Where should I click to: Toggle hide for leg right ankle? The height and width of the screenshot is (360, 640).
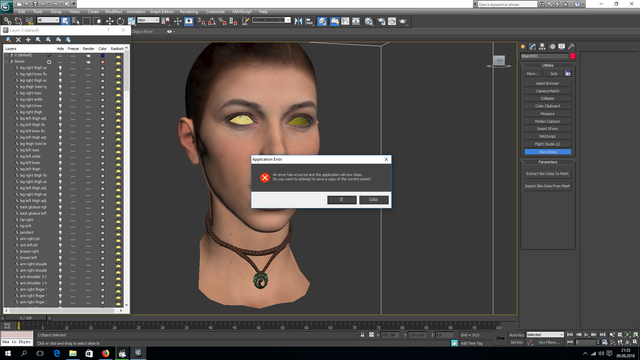(60, 100)
